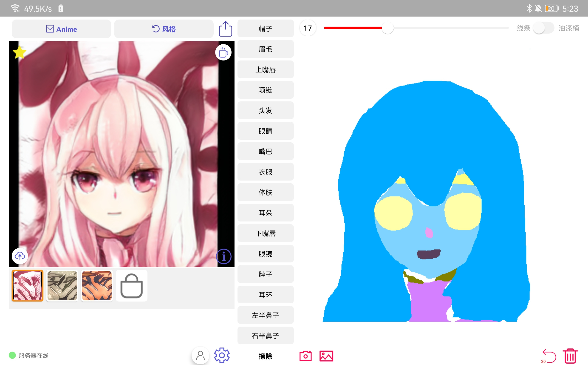588x368 pixels.
Task: Tap the Wi-Fi status icon
Action: tap(15, 8)
